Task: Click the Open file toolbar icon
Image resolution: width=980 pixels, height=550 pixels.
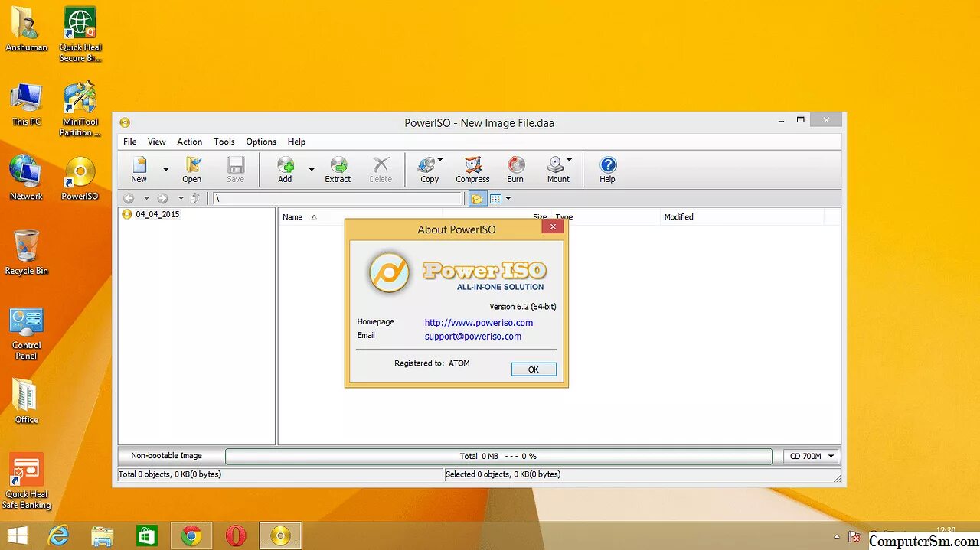Action: [192, 169]
